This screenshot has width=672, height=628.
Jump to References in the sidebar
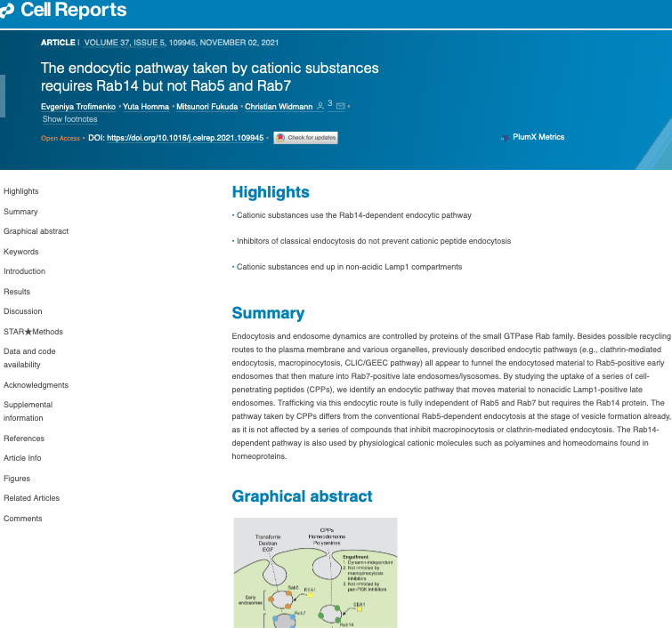(24, 439)
